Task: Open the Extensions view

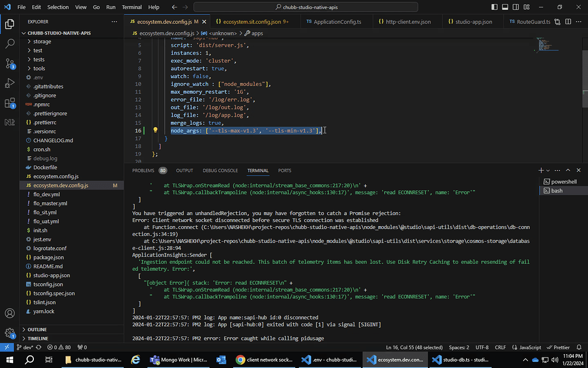Action: pos(10,103)
